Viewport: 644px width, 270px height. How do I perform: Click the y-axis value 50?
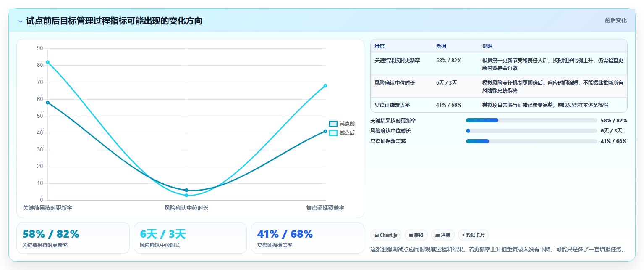coord(40,116)
